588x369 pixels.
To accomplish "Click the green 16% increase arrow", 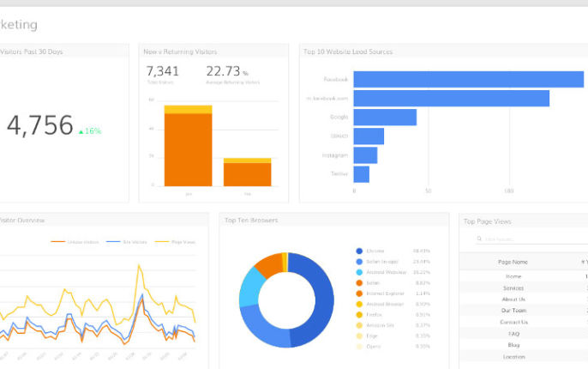I will coord(81,131).
